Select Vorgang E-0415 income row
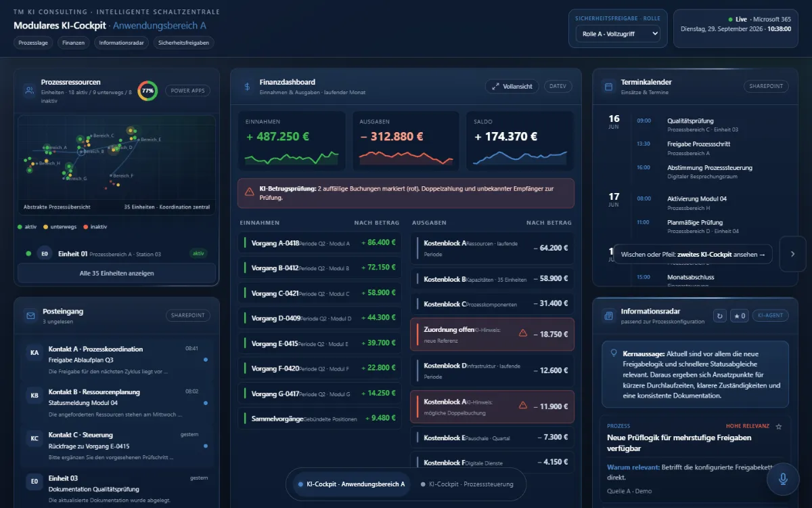This screenshot has width=812, height=508. [x=319, y=343]
